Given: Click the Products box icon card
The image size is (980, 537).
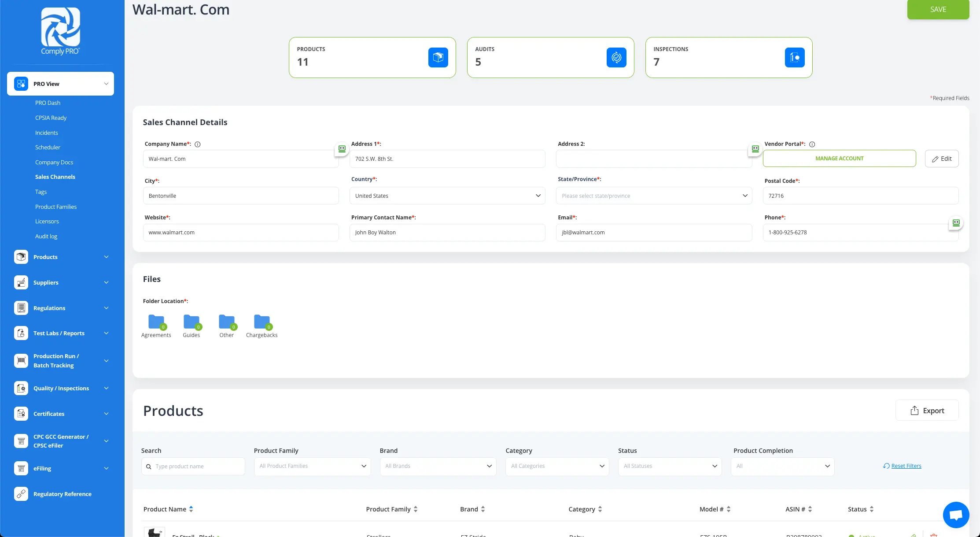Looking at the screenshot, I should [x=438, y=58].
